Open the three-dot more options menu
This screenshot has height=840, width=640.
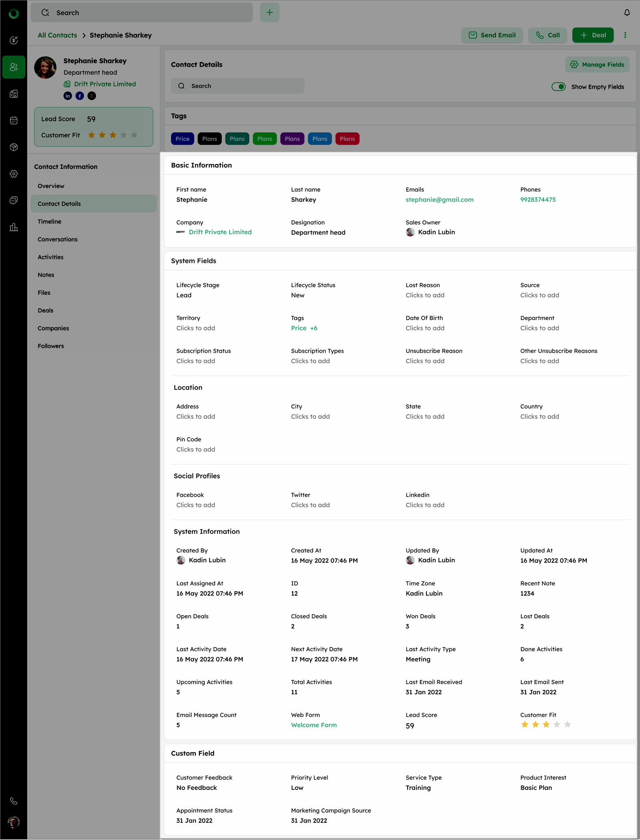tap(625, 35)
